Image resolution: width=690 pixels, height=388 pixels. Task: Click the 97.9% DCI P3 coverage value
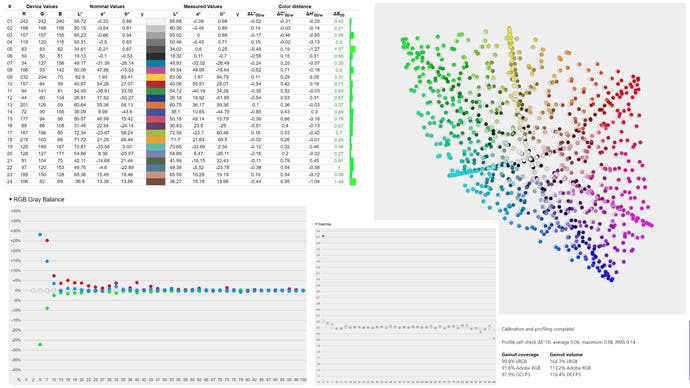pyautogui.click(x=516, y=374)
